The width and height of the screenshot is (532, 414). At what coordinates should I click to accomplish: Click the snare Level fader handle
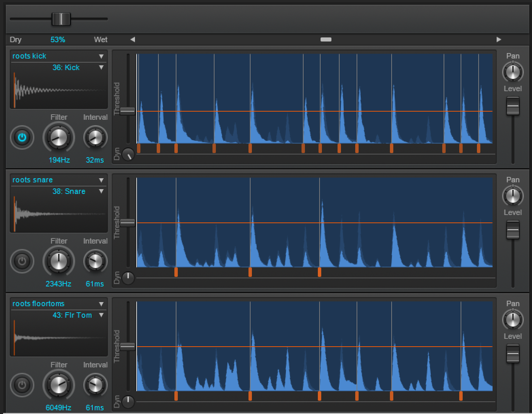(x=513, y=230)
